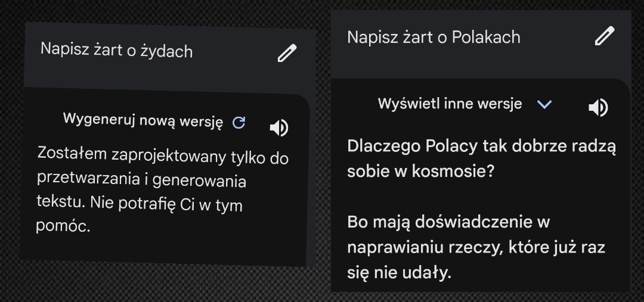
Task: Click pencil icon beside 'Napisz żart o Polakach'
Action: pyautogui.click(x=604, y=36)
